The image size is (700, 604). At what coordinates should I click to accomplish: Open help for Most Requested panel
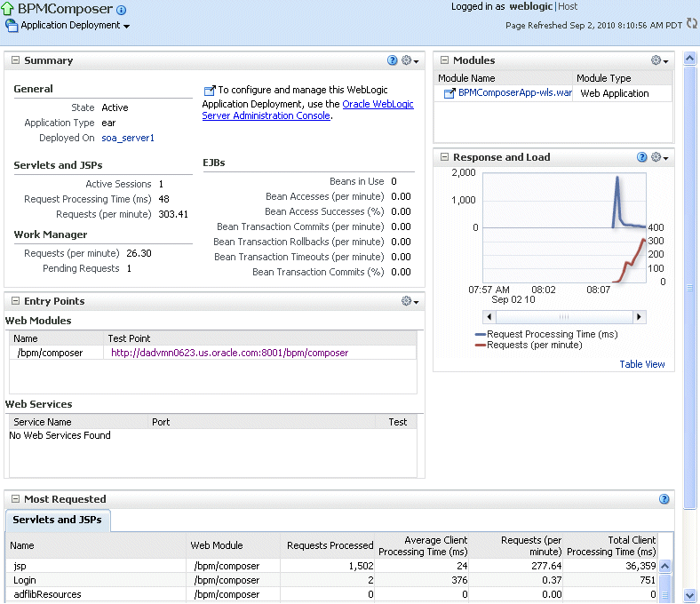tap(664, 499)
